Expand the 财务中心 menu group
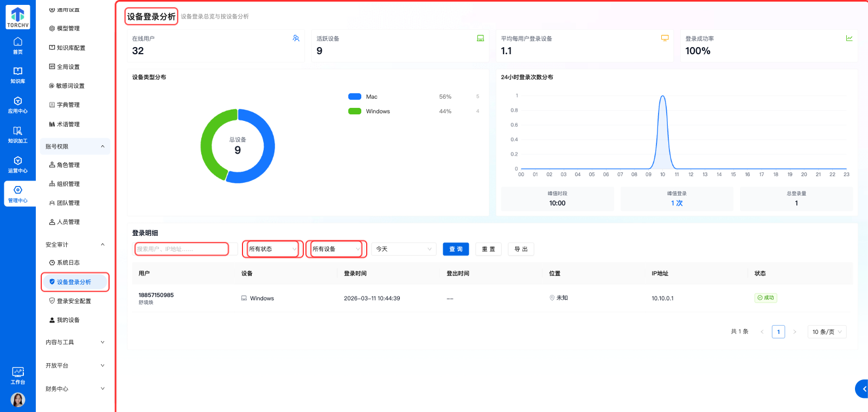 click(x=75, y=389)
